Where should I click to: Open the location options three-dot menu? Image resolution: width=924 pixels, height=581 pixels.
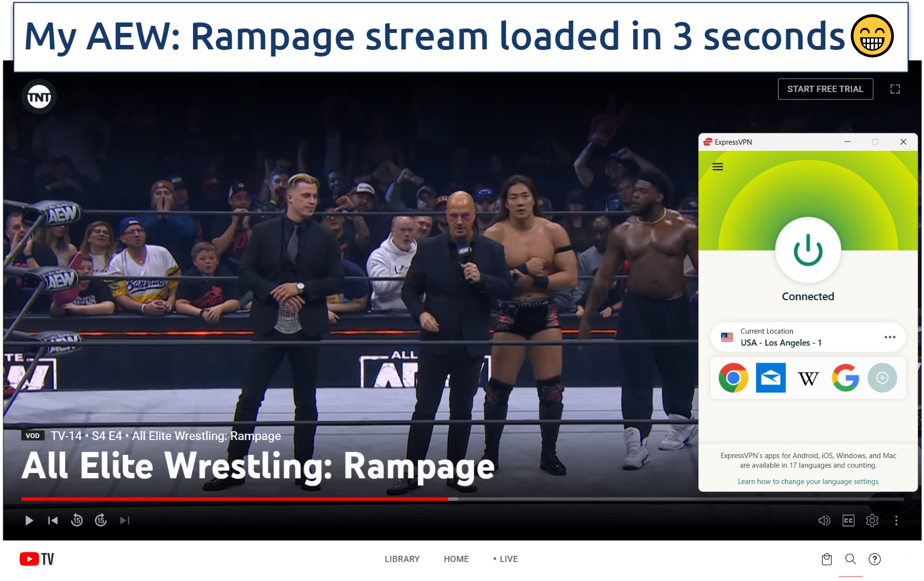[889, 337]
